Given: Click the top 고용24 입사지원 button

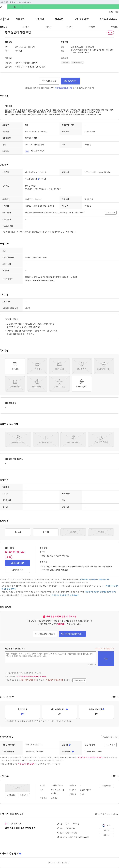Looking at the screenshot, I should tap(71, 81).
